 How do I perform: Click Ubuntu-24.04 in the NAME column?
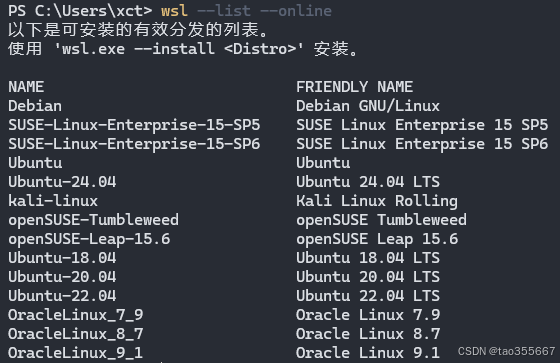(x=62, y=182)
